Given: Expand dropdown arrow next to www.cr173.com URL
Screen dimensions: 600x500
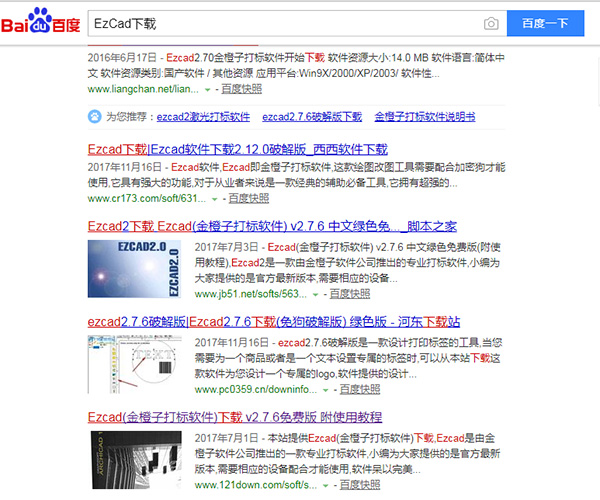Looking at the screenshot, I should tap(215, 199).
